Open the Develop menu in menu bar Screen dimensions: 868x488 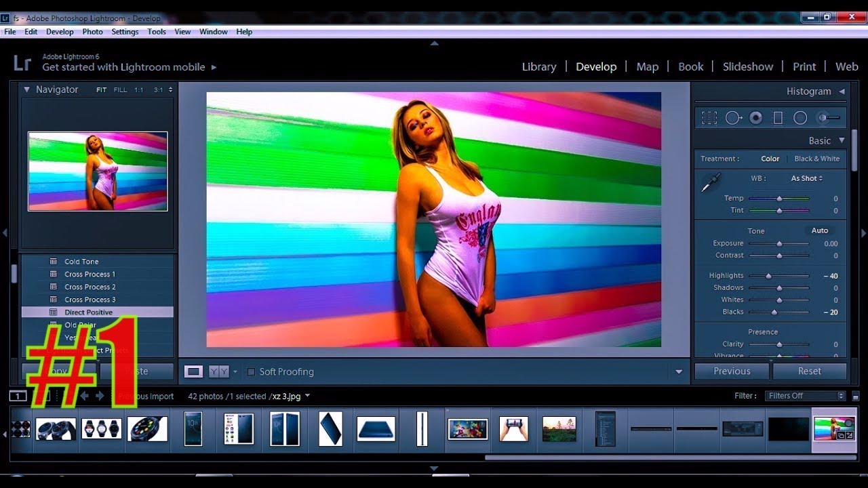(60, 32)
